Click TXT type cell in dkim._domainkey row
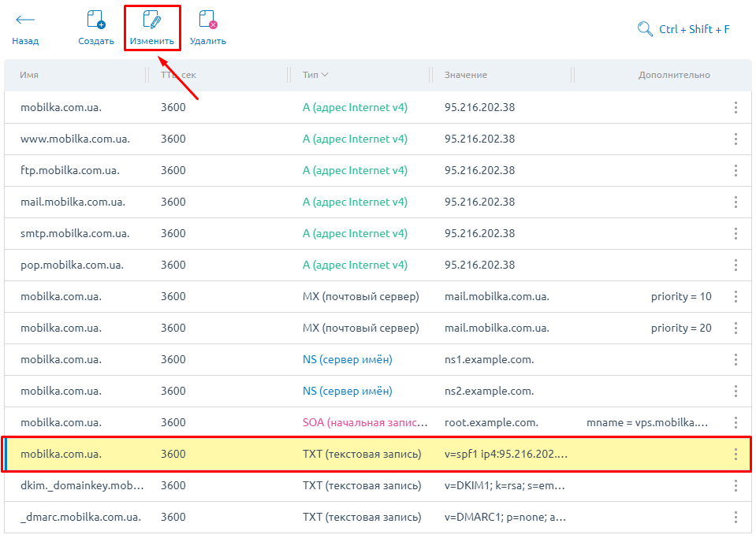Screen dimensions: 756x542 pos(362,485)
